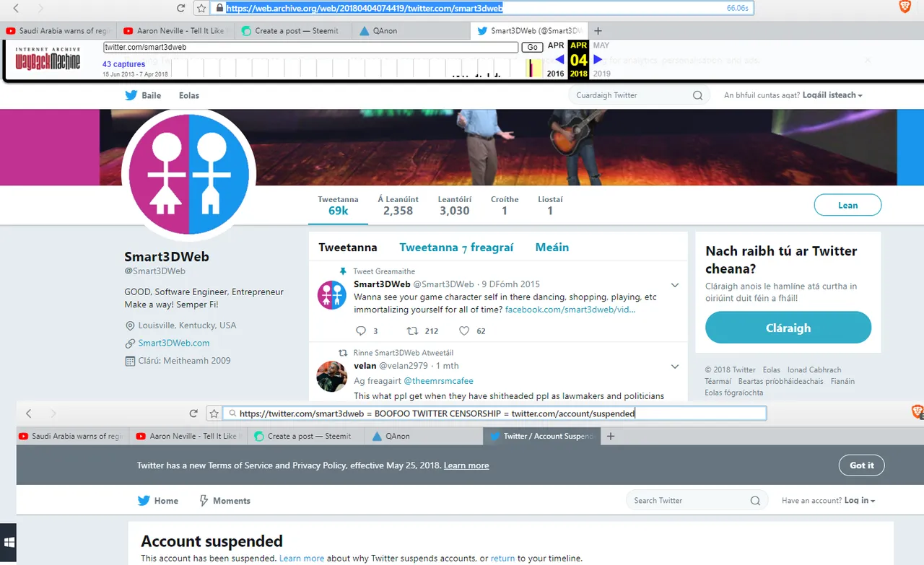Switch to Create a post Steemit tab in bottom browser
924x565 pixels.
[307, 436]
